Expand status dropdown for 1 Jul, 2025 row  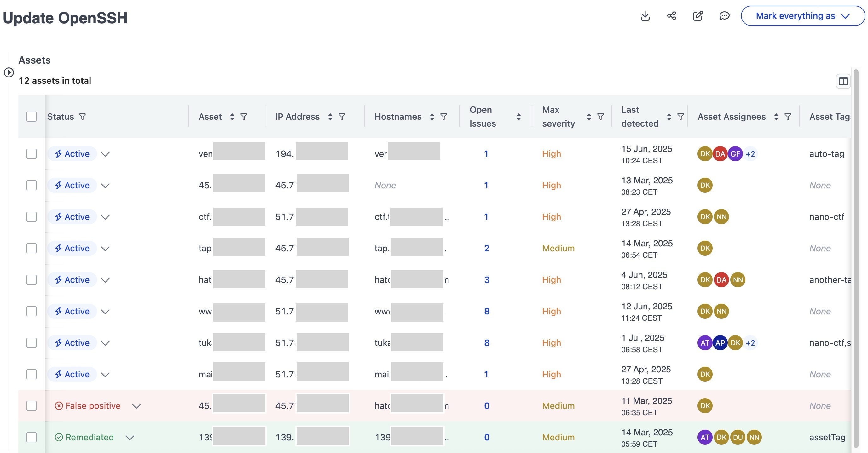[x=105, y=343]
